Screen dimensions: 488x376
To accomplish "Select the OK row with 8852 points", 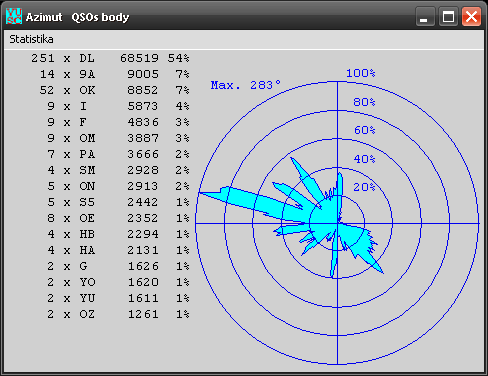I will pyautogui.click(x=115, y=90).
